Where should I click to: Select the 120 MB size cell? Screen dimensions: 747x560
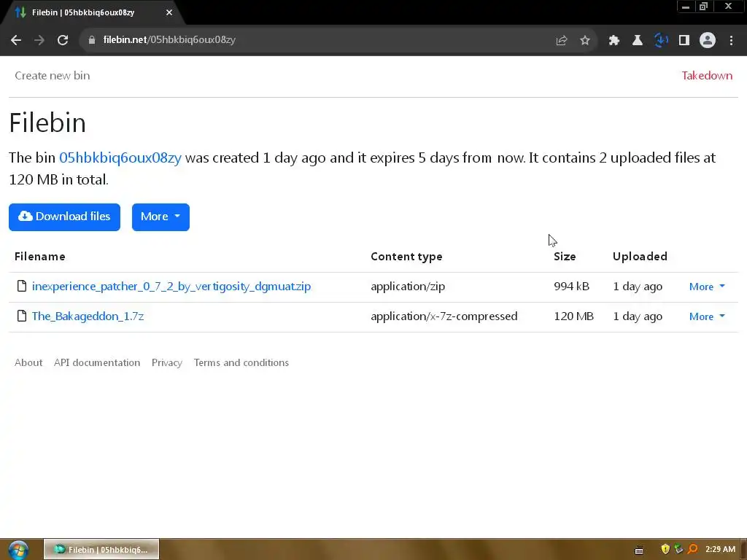[573, 316]
